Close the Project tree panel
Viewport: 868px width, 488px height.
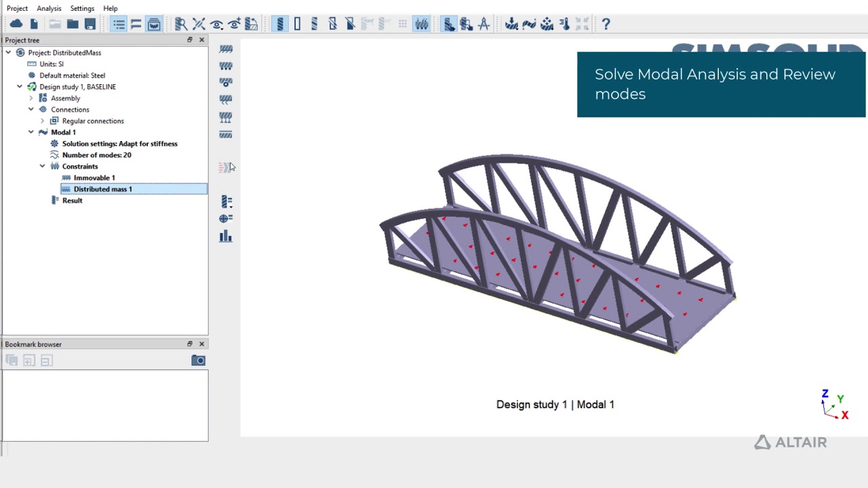(x=201, y=40)
